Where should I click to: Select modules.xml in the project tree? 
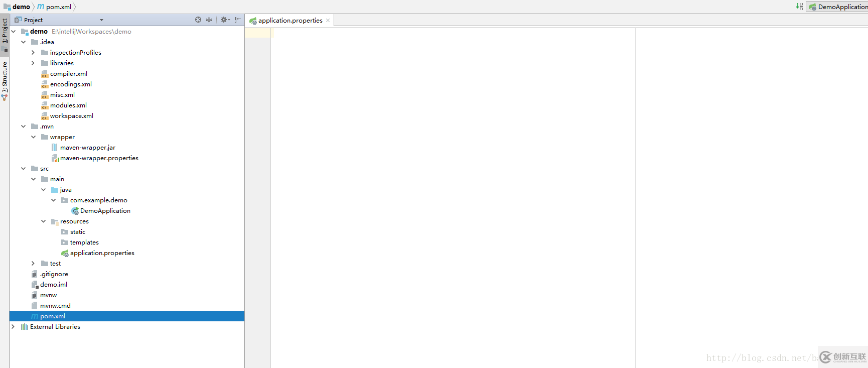coord(68,105)
